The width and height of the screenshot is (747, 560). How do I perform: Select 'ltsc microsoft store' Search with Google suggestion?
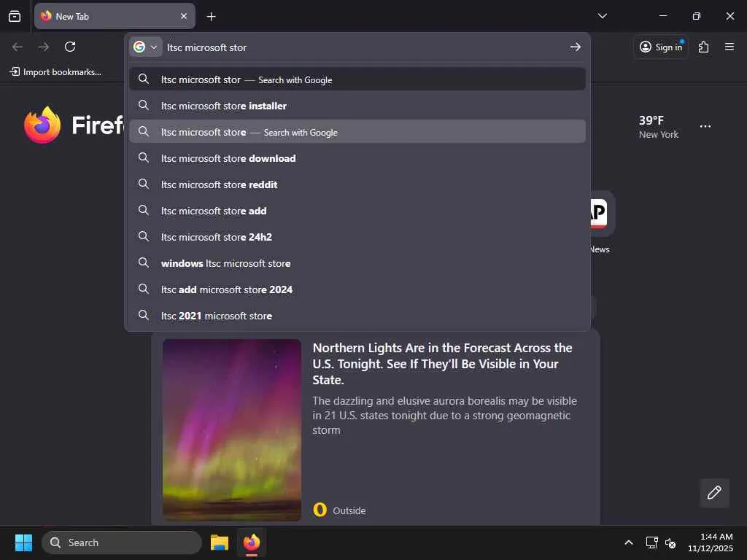click(x=357, y=131)
